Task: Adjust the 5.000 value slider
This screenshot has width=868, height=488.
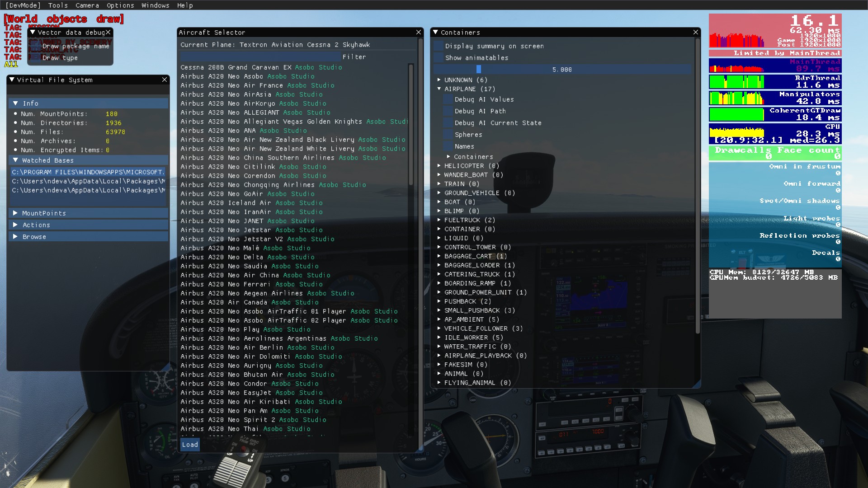Action: [562, 70]
